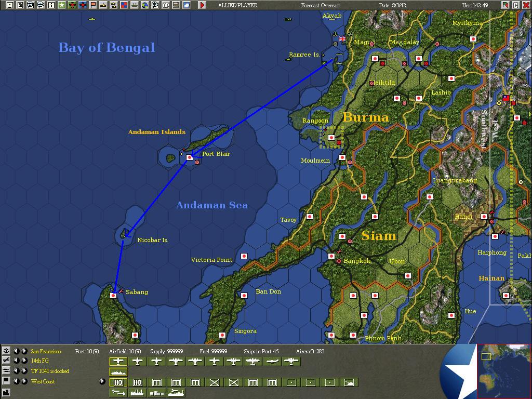Select the Japanese base marker at Port Blair

(x=190, y=157)
